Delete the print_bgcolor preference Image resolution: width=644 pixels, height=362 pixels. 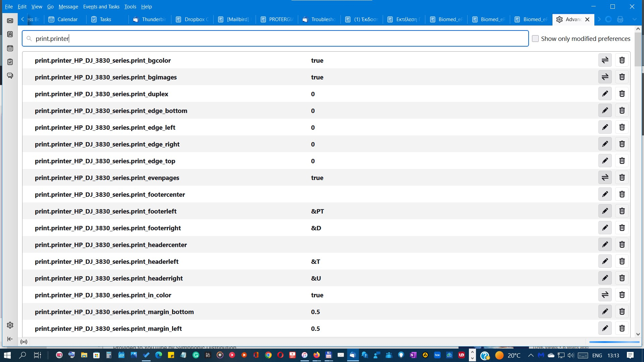[x=622, y=60]
